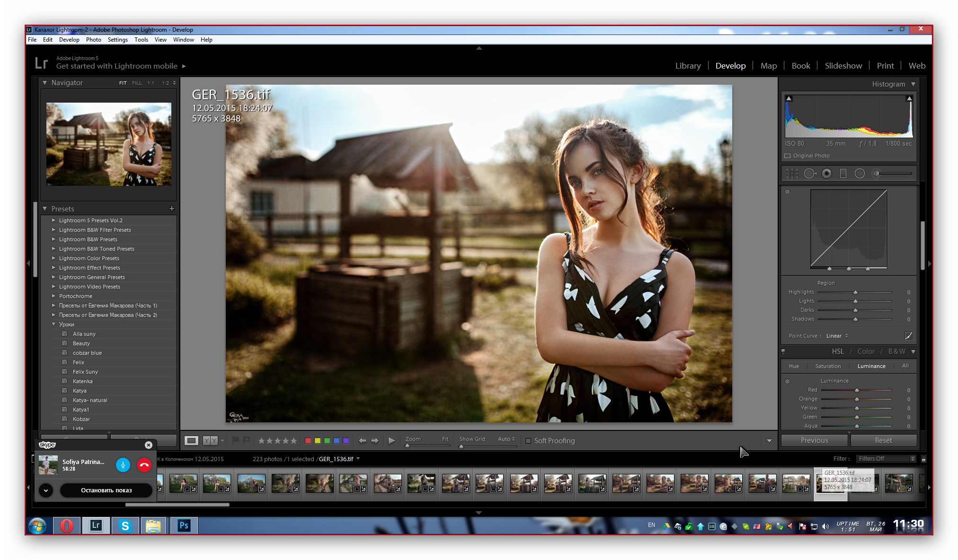Toggle the Original Photo checkbox
The image size is (958, 560).
point(788,156)
